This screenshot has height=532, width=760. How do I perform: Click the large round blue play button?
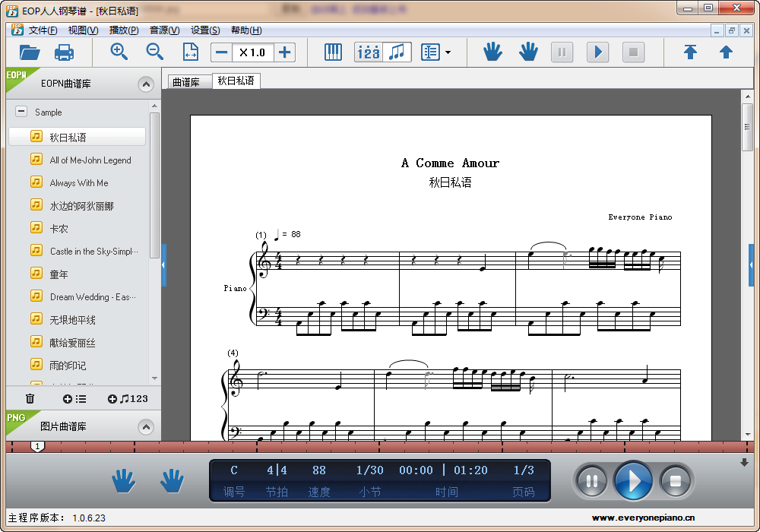[633, 480]
